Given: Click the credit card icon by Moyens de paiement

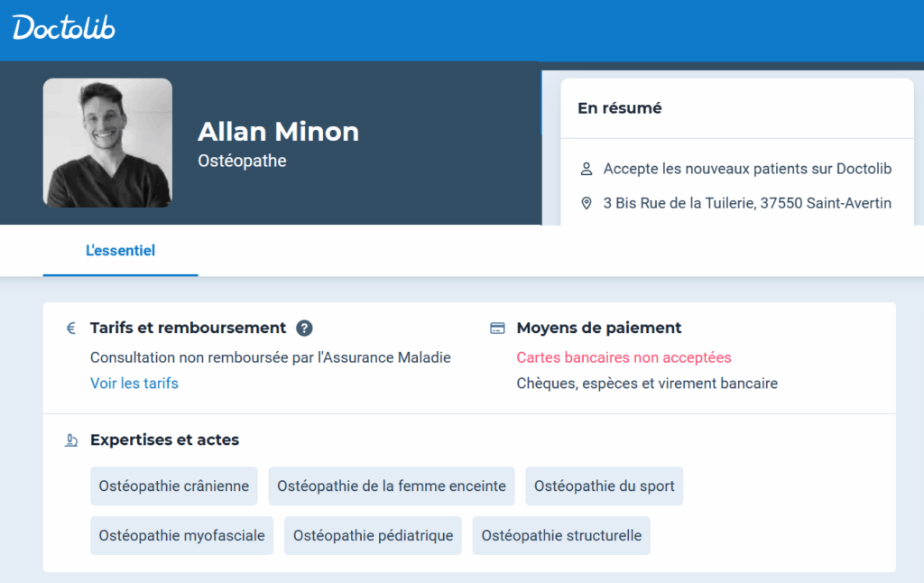Looking at the screenshot, I should [497, 329].
